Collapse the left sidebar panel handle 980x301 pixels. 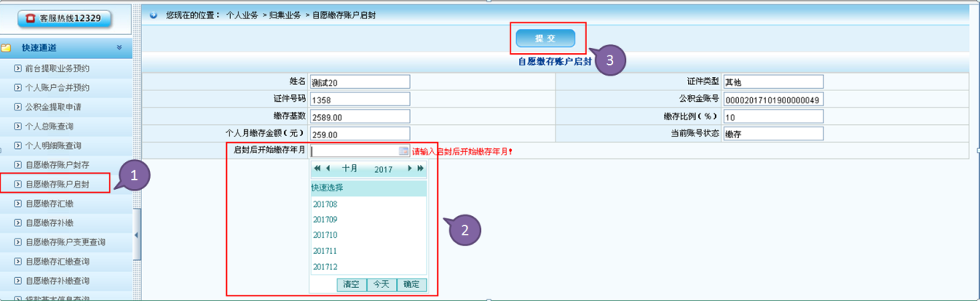click(137, 235)
